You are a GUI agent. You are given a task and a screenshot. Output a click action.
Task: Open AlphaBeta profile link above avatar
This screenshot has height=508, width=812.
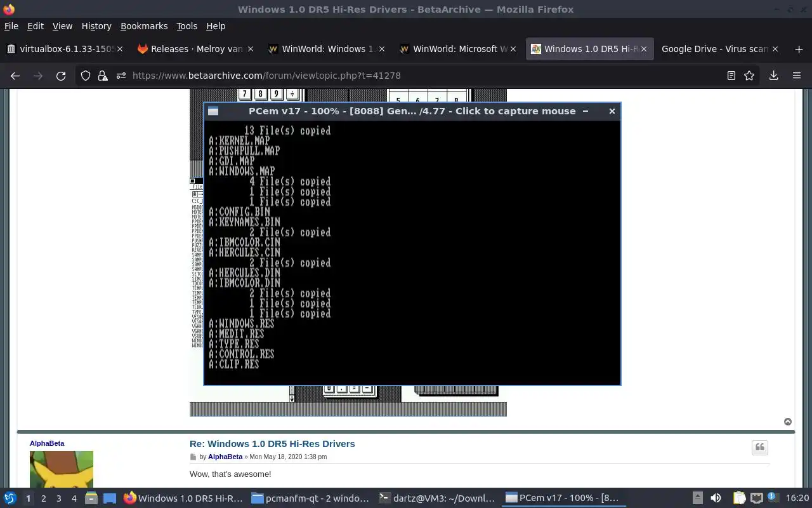point(47,443)
